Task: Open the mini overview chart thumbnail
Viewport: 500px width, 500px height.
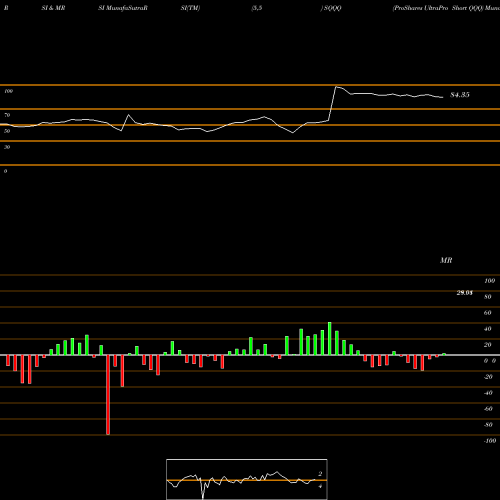Action: point(247,479)
